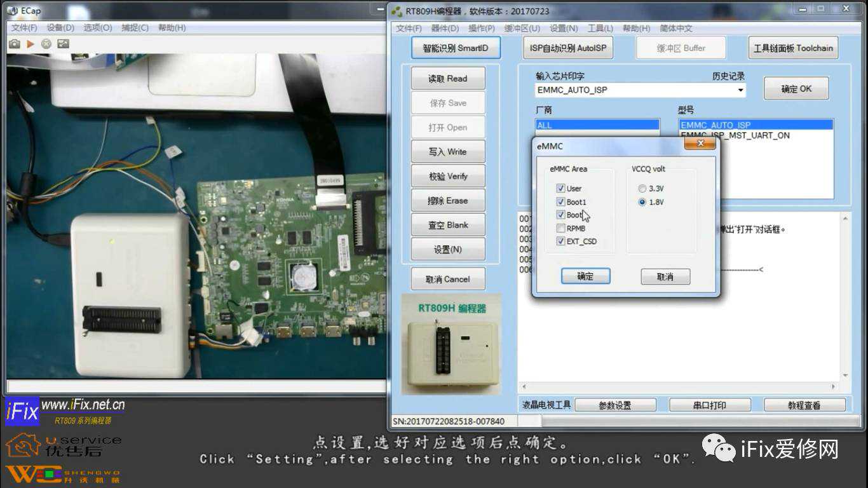
Task: Select the 1.8V VCCQ radio button
Action: [x=642, y=202]
